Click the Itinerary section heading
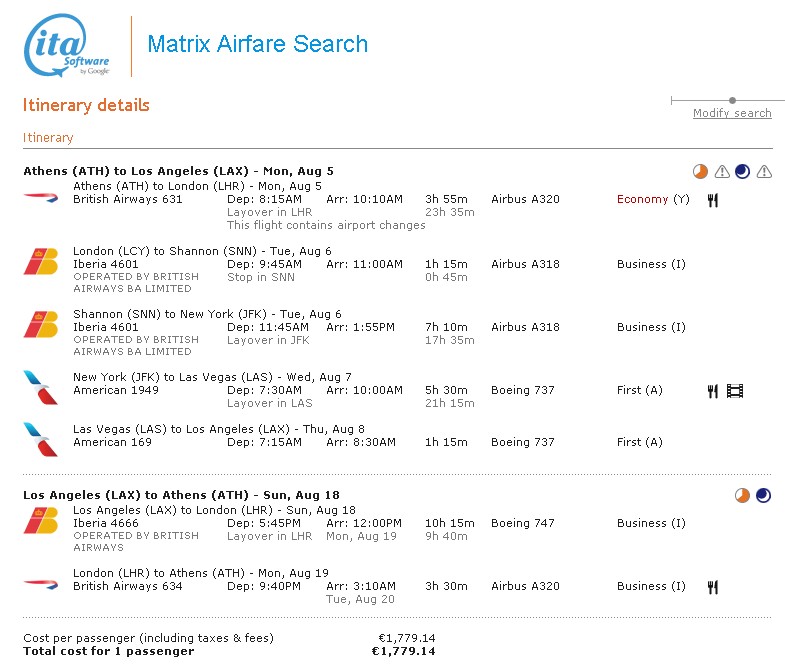Screen dimensions: 785x665 48,138
